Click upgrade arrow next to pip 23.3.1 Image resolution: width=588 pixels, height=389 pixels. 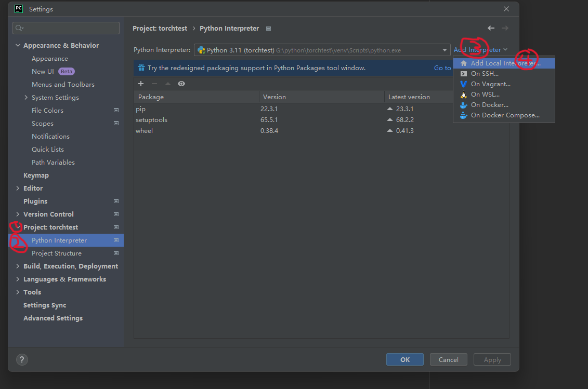(390, 109)
